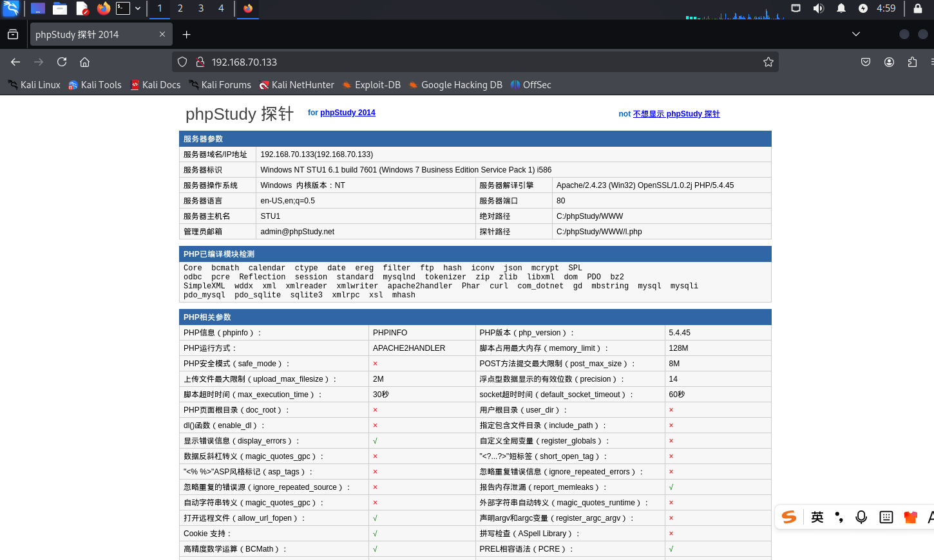Screen dimensions: 934x560
Task: Open the Kali Tools bookmark
Action: pos(95,85)
